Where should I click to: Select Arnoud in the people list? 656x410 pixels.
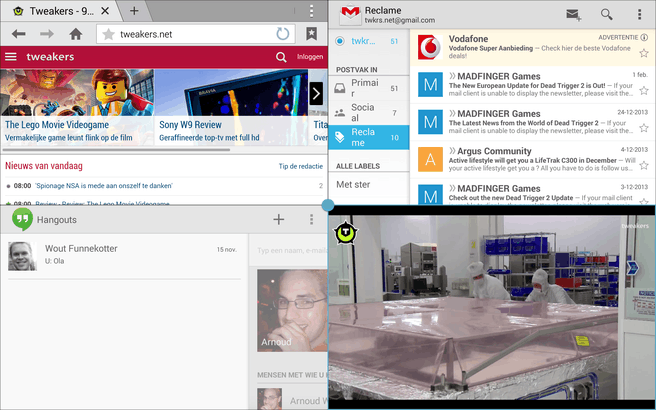292,400
